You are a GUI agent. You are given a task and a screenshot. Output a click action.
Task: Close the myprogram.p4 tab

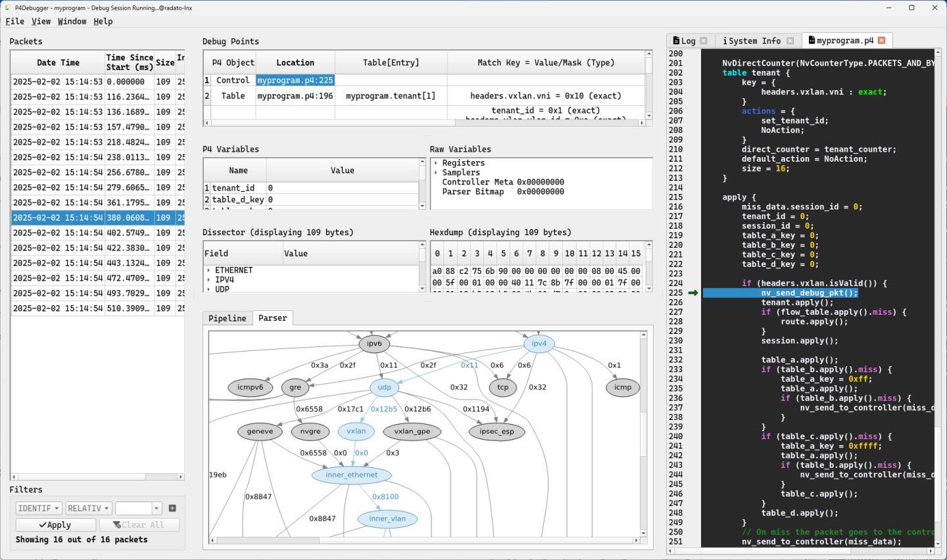point(881,41)
